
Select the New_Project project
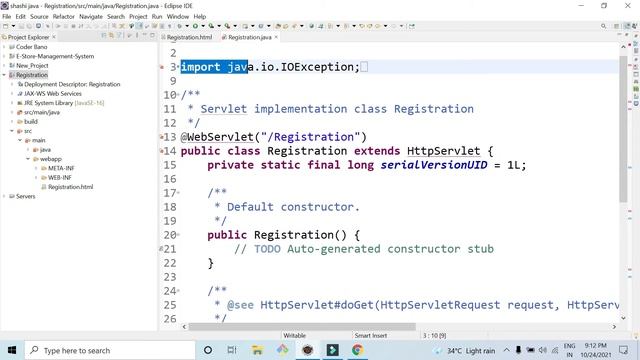(x=32, y=65)
